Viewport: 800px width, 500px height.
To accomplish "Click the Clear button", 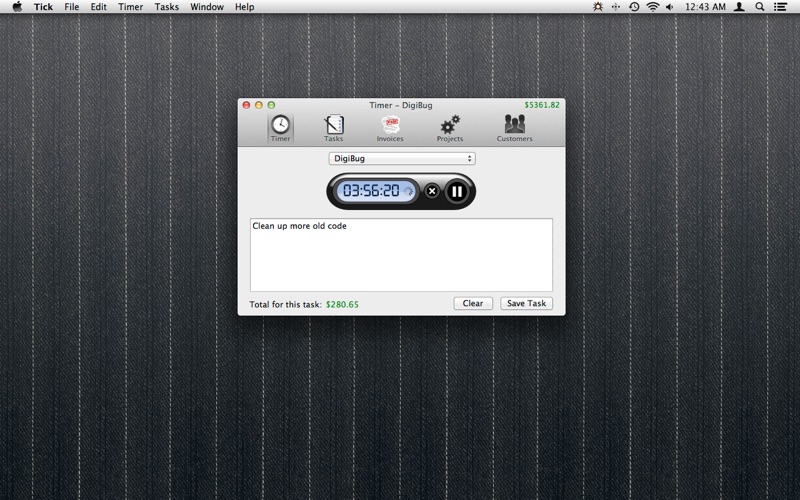I will 473,303.
